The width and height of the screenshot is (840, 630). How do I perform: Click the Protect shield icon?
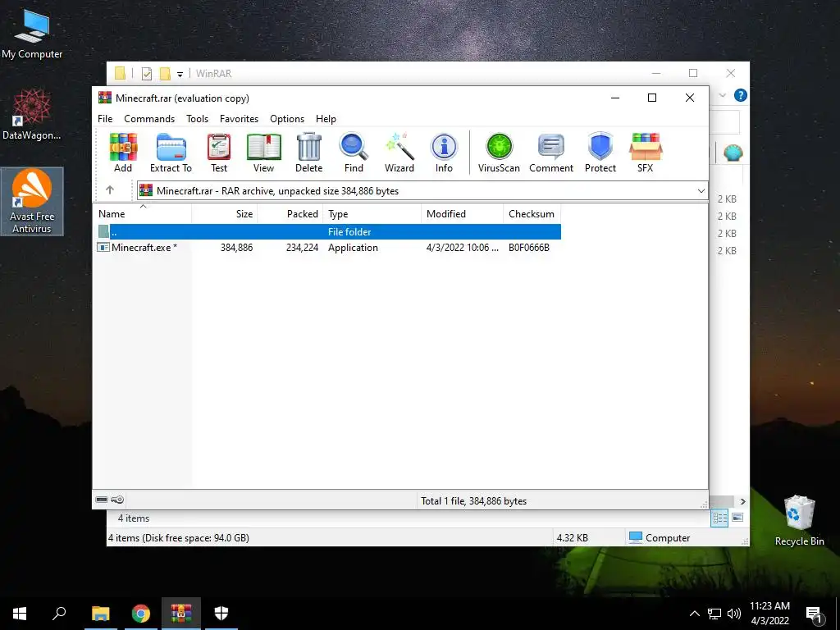point(600,153)
